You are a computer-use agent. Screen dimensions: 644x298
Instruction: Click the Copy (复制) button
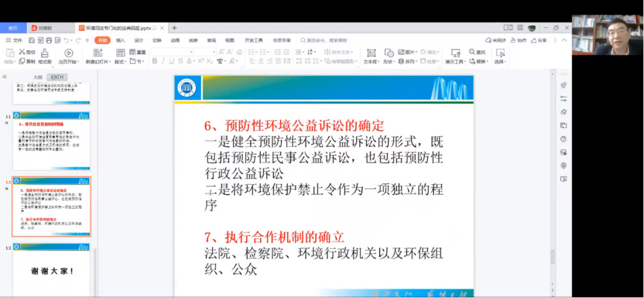(27, 62)
